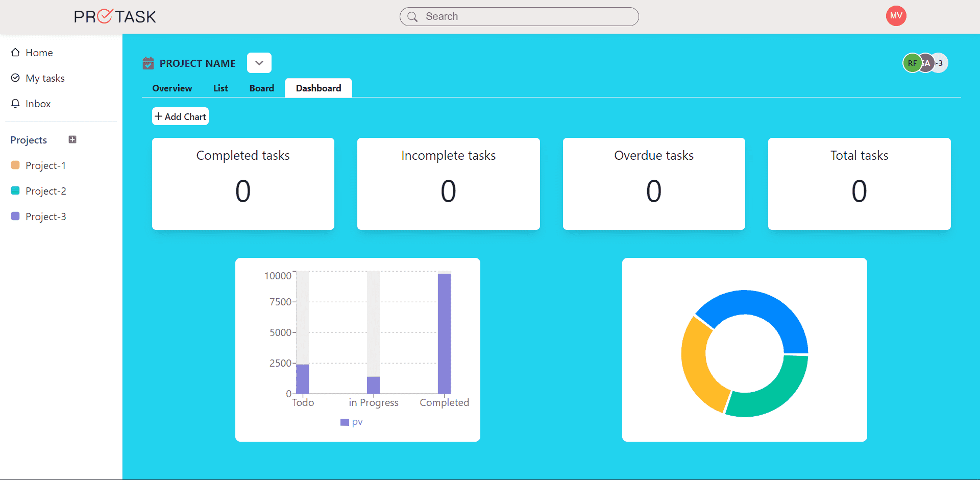This screenshot has width=980, height=480.
Task: Toggle the pv legend in bar chart
Action: pyautogui.click(x=352, y=422)
